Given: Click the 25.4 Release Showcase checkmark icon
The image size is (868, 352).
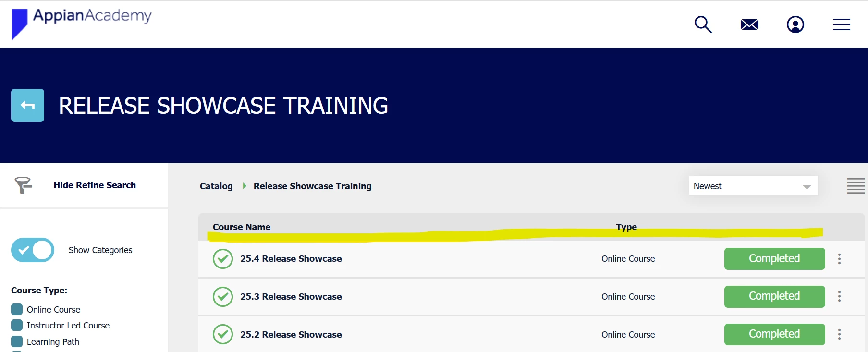Looking at the screenshot, I should 223,259.
